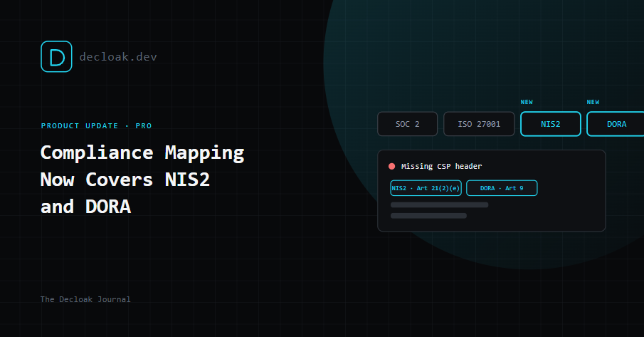Click the 'Compliance Mapping' headline line
Viewport: 644px width, 337px height.
pos(142,153)
